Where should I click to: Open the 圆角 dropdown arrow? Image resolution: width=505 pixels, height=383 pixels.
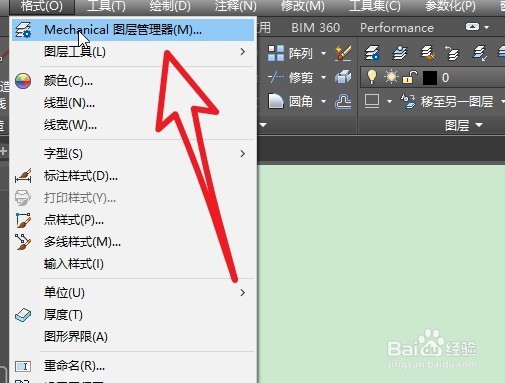tap(323, 101)
